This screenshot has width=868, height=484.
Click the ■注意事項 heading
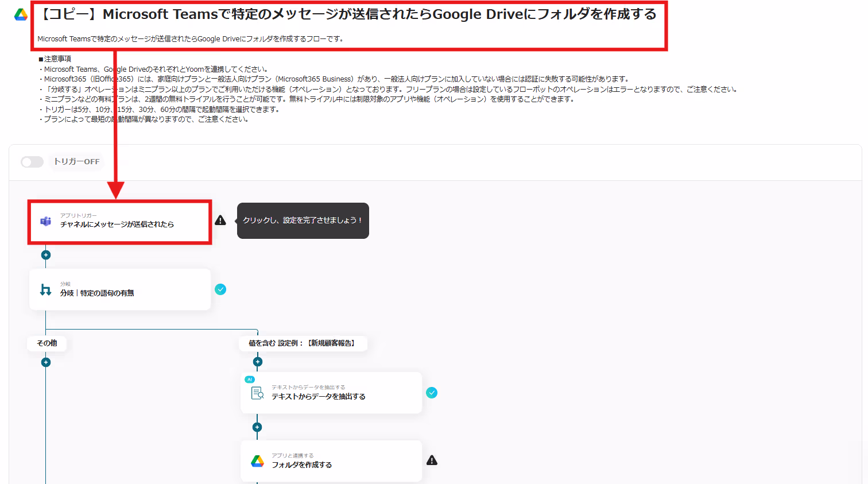point(55,59)
